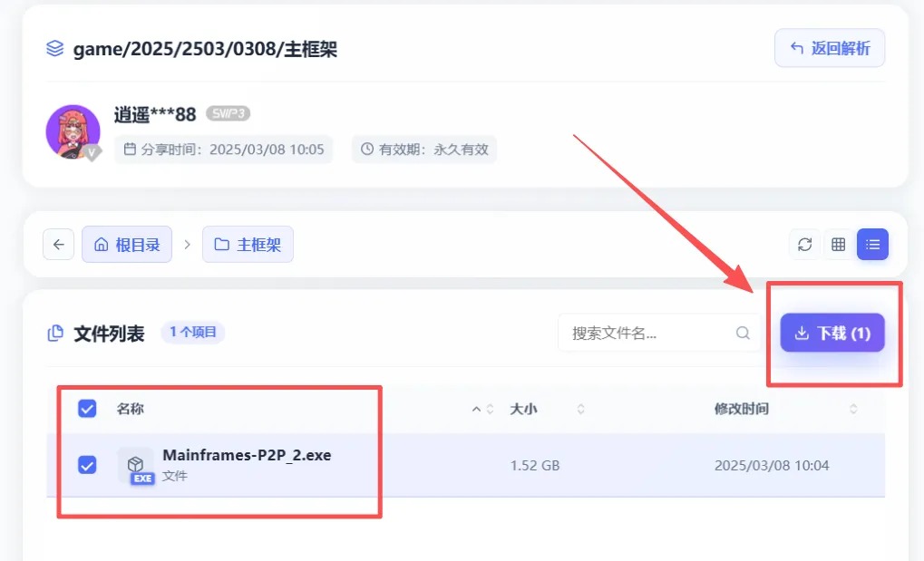The height and width of the screenshot is (561, 924).
Task: Click the 2025/03/08 10:04 modified time
Action: [772, 466]
